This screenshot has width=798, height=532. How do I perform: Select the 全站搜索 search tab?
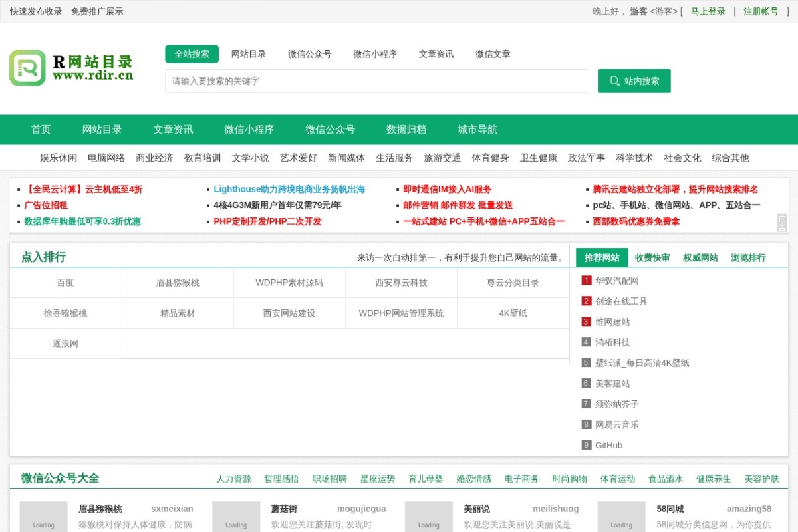click(192, 54)
